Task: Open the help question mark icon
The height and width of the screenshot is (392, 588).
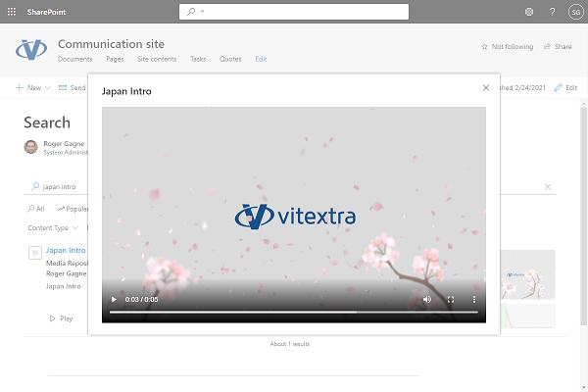Action: [552, 12]
